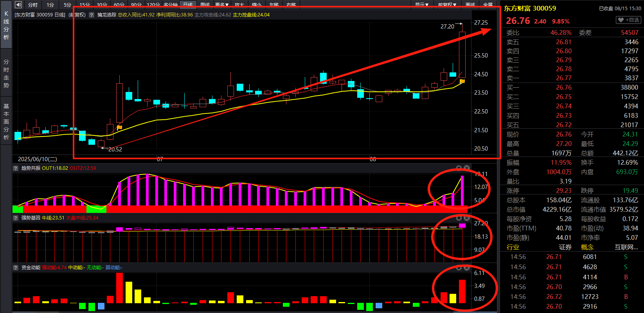Open settings gear of 资金动能 panel
The width and height of the screenshot is (644, 313).
tap(459, 268)
